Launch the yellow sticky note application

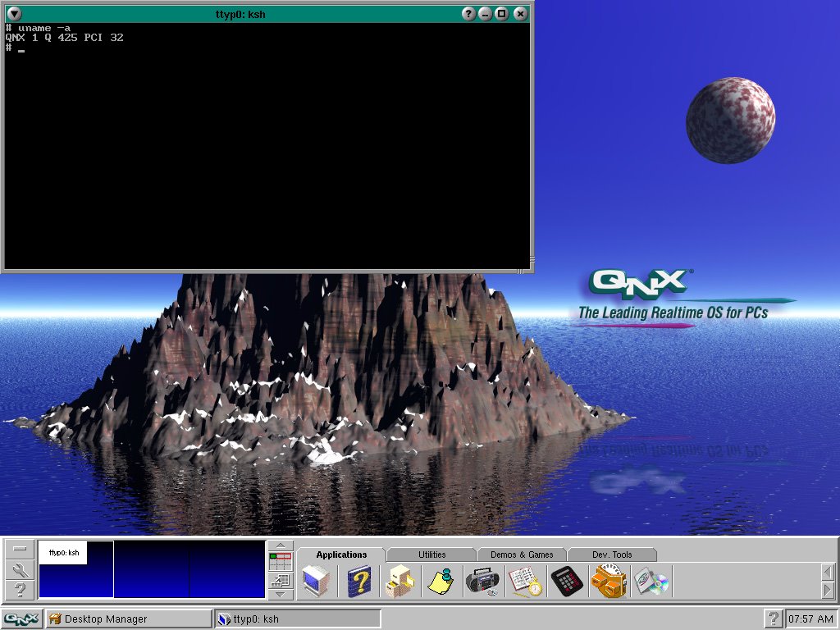click(441, 582)
